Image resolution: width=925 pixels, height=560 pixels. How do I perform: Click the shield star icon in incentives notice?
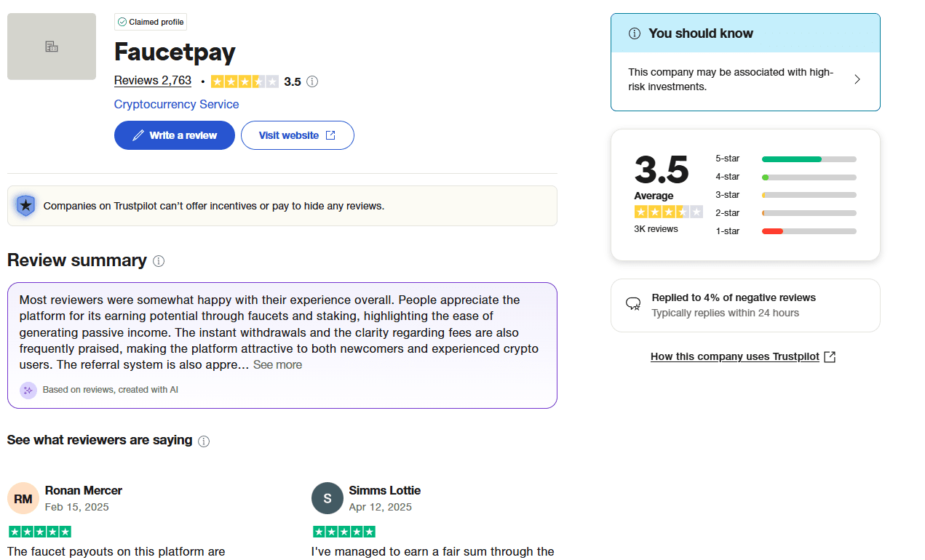pos(25,206)
